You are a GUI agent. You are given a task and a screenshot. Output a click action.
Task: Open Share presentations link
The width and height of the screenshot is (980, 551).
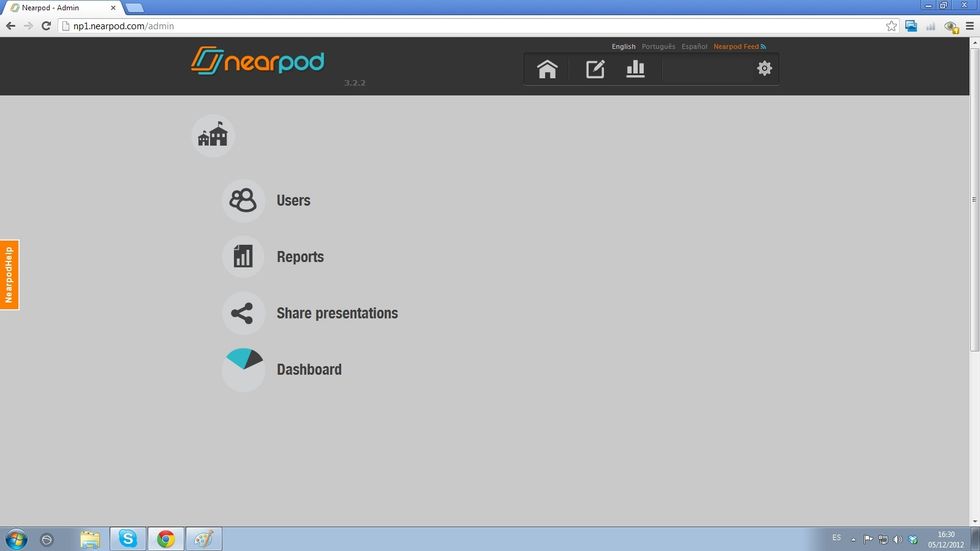point(338,313)
